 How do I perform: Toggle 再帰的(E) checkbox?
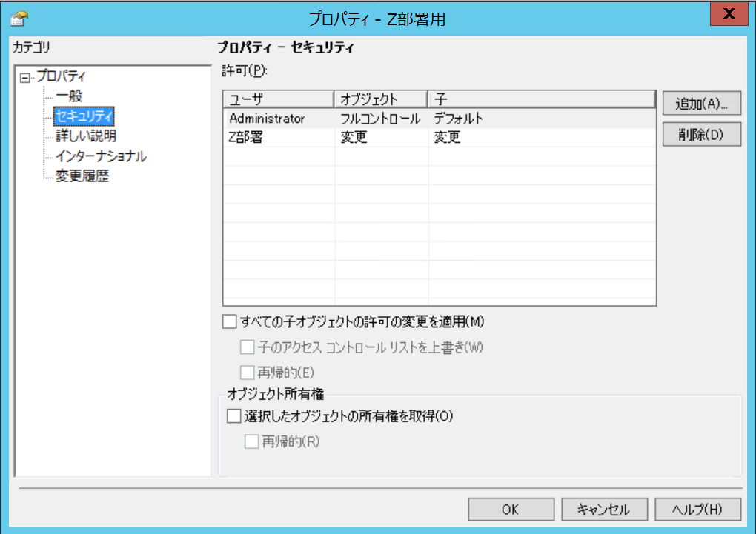pyautogui.click(x=248, y=373)
